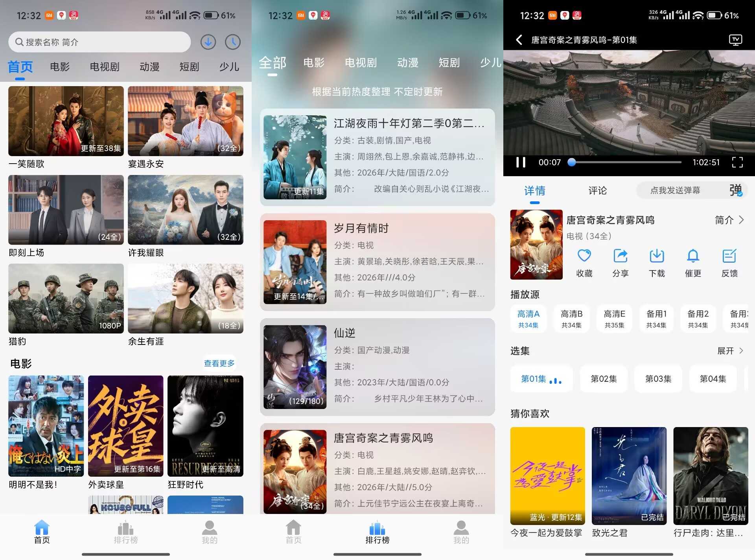Screen dimensions: 755x560
Task: Switch to the 评论 tab
Action: 597,191
